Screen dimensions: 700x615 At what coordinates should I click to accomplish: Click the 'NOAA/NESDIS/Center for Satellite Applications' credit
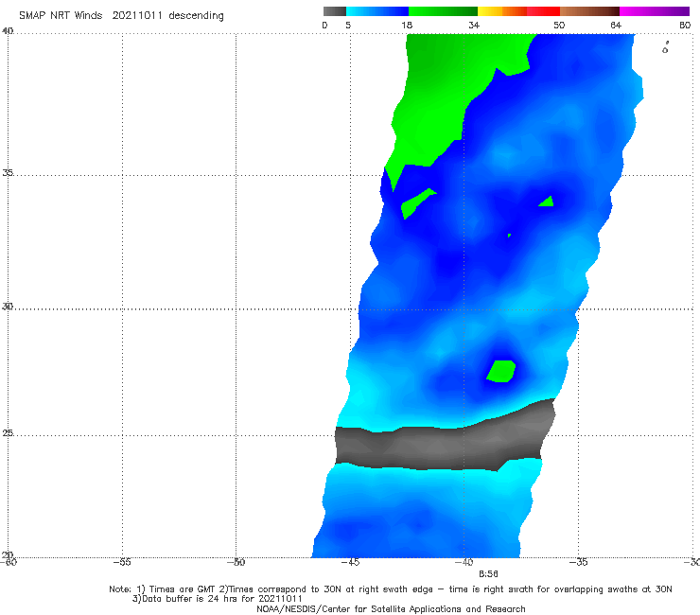point(391,608)
